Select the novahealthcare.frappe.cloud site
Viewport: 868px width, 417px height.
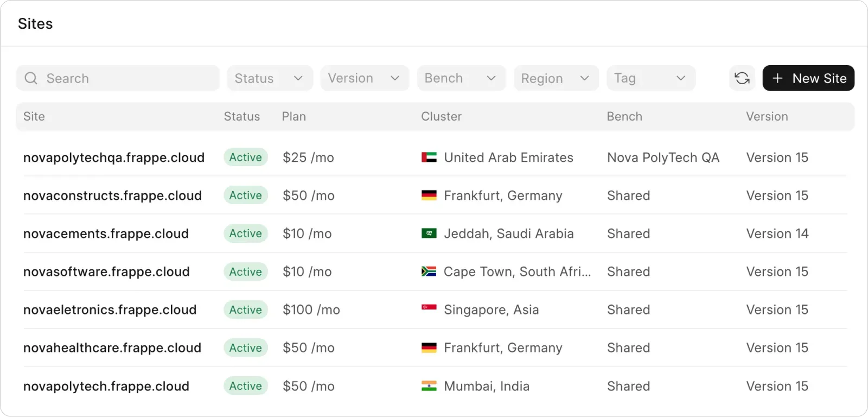click(x=112, y=347)
